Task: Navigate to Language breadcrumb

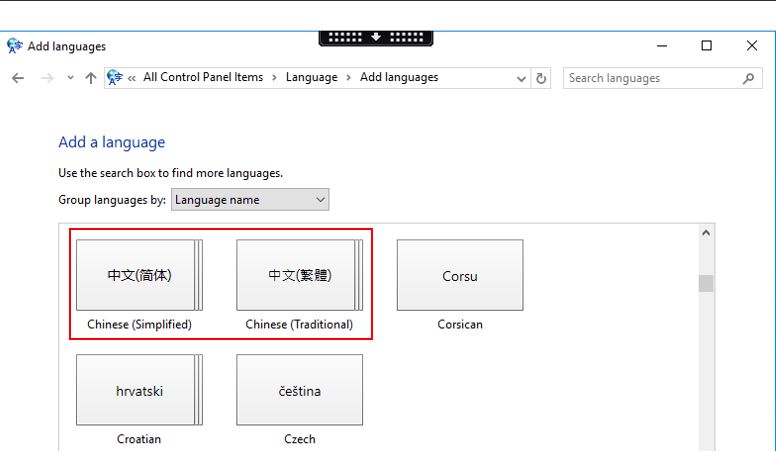Action: pos(311,77)
